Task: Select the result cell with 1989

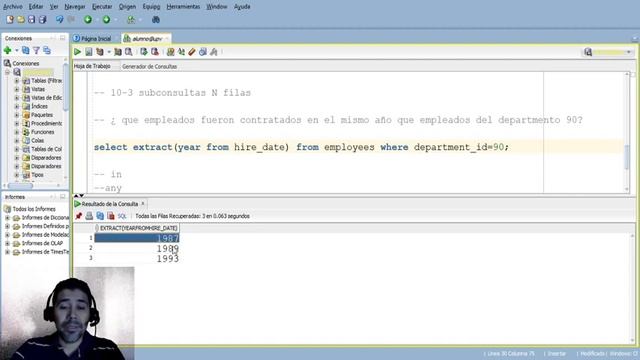Action: pos(137,248)
